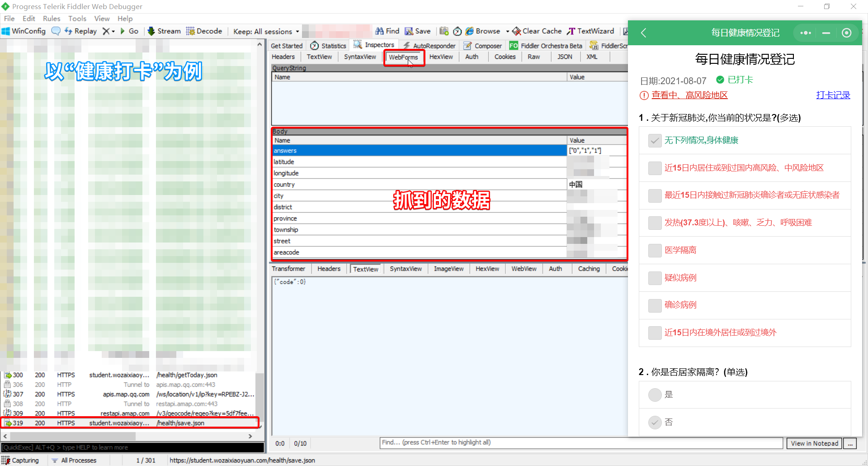868x466 pixels.
Task: Select '是' for home quarantine question
Action: tap(655, 395)
